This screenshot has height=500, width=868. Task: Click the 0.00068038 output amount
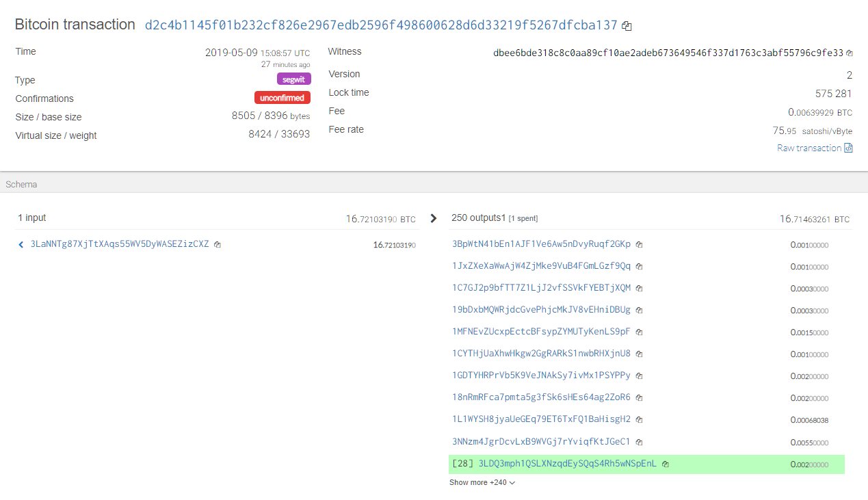click(x=809, y=420)
